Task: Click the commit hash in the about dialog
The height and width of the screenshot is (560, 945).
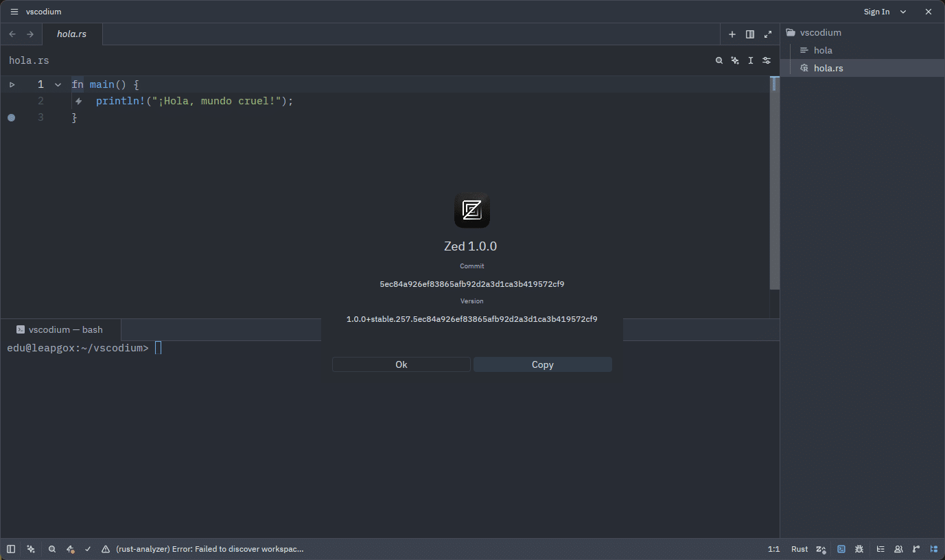Action: pos(472,284)
